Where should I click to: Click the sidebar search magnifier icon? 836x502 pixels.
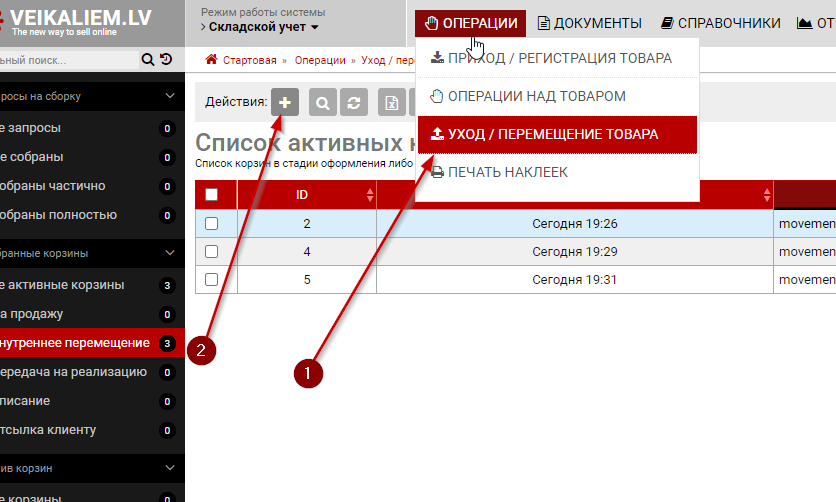pyautogui.click(x=148, y=59)
